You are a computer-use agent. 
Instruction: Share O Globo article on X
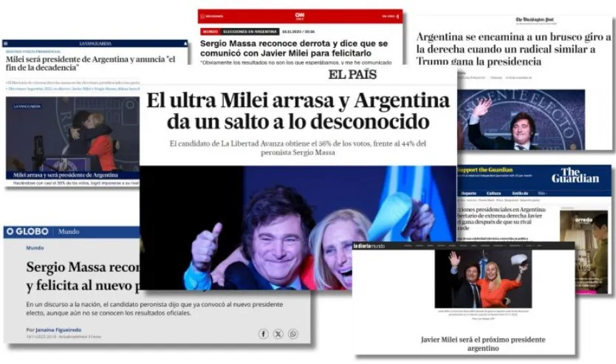(x=278, y=334)
